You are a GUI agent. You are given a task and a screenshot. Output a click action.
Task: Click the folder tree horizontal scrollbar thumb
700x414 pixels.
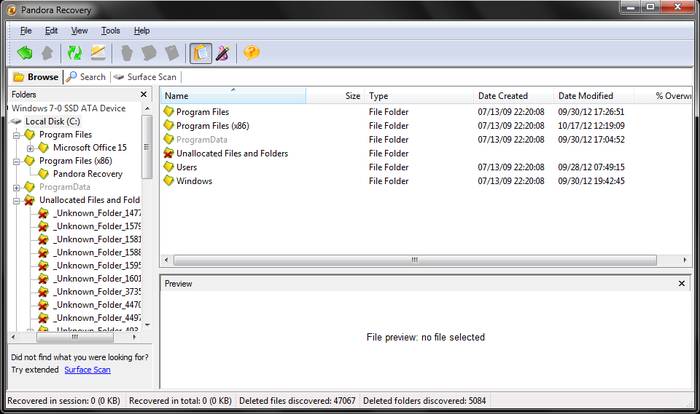point(75,337)
